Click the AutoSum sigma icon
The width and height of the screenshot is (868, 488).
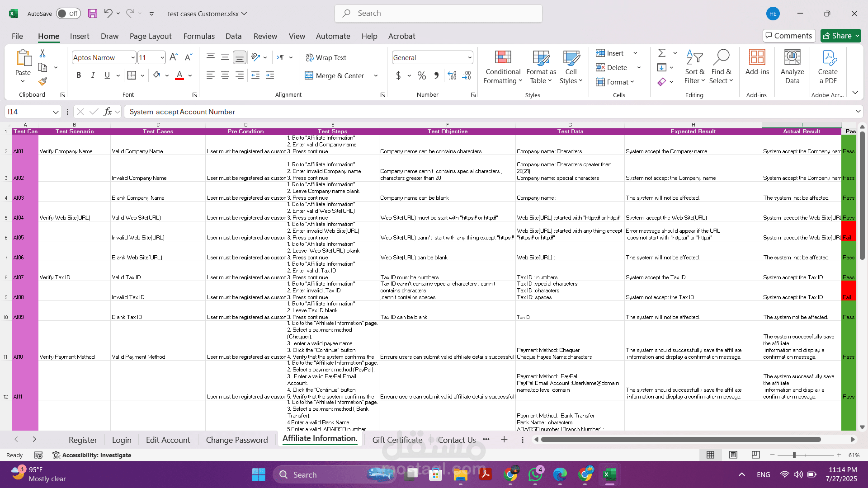click(x=662, y=53)
